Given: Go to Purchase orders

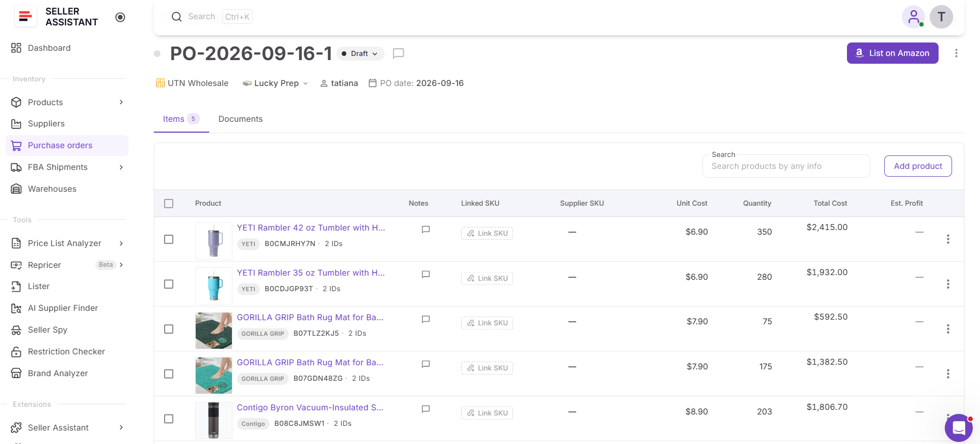Looking at the screenshot, I should point(67,146).
